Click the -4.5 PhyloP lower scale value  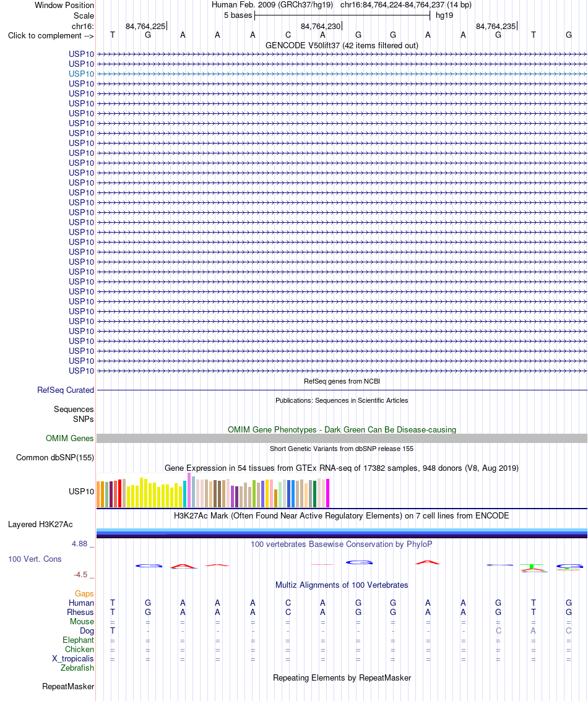click(x=80, y=575)
